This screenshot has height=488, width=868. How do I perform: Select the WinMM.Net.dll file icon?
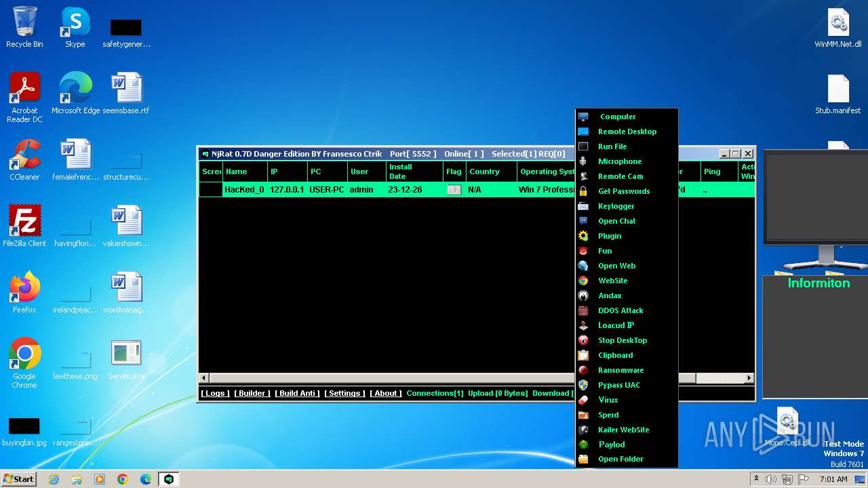[x=838, y=28]
